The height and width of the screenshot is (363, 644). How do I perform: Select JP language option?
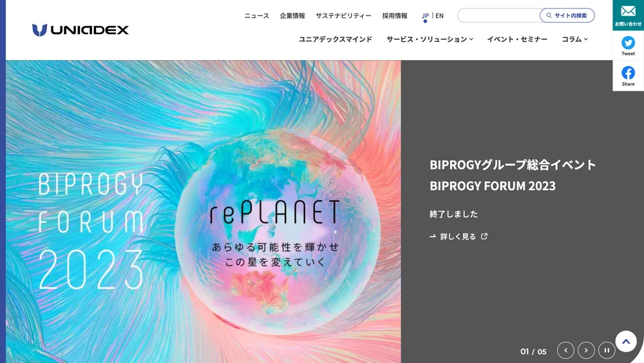(x=425, y=16)
